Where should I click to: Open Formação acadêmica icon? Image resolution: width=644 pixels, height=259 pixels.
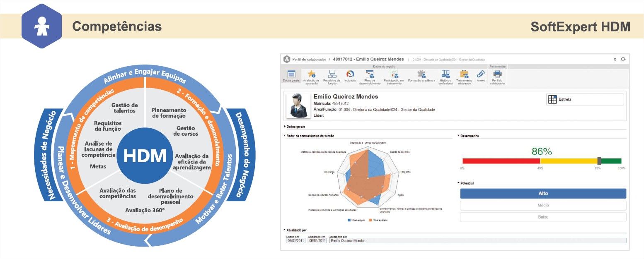[421, 74]
